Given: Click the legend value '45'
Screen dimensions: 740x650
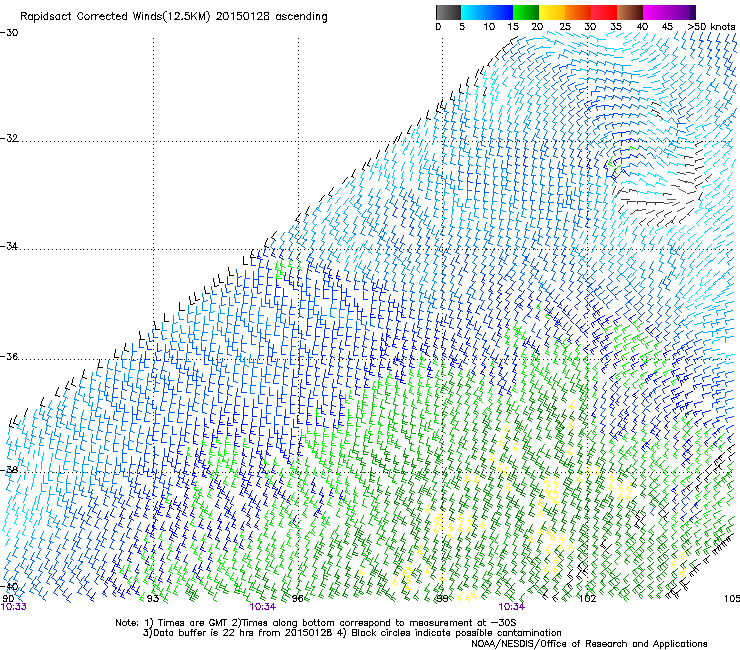Looking at the screenshot, I should click(667, 27).
